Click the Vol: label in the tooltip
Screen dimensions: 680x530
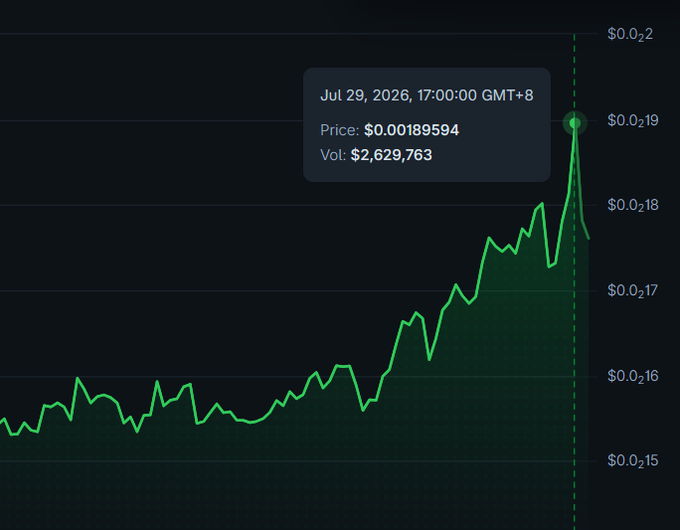coord(333,155)
